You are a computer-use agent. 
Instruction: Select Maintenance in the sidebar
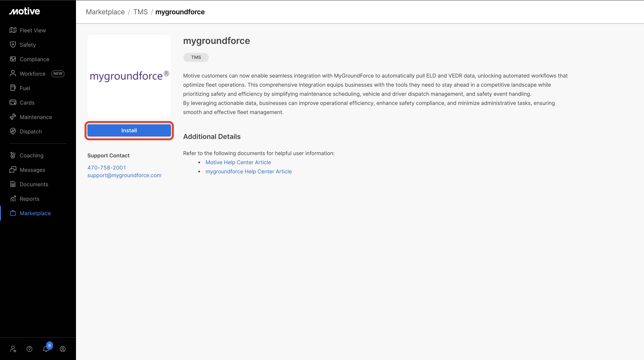(x=36, y=117)
